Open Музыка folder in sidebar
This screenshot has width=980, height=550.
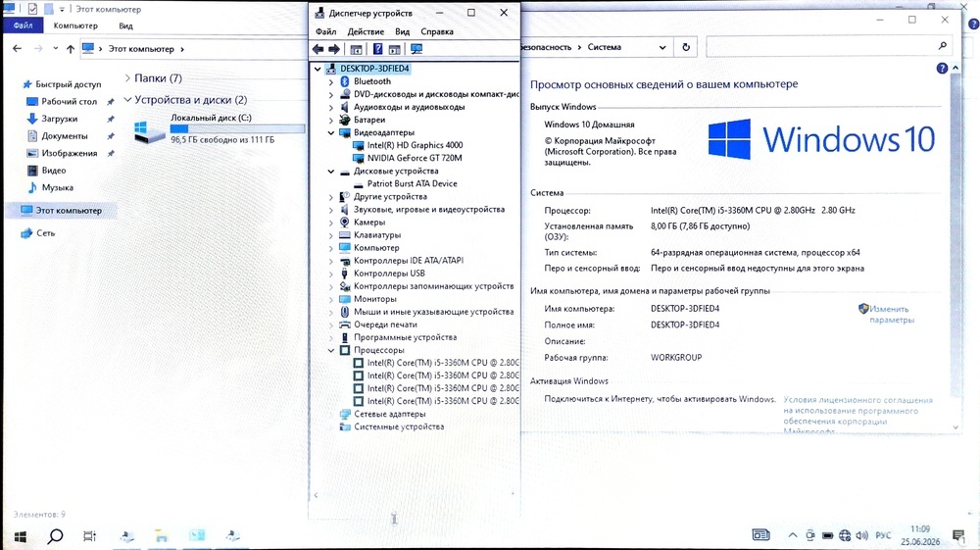point(50,187)
